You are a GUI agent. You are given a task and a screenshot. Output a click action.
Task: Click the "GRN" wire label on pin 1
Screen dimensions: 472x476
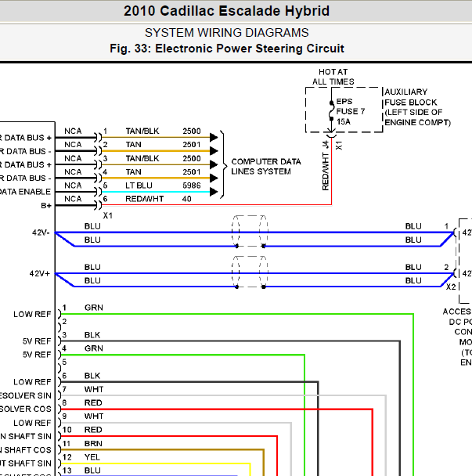click(94, 308)
